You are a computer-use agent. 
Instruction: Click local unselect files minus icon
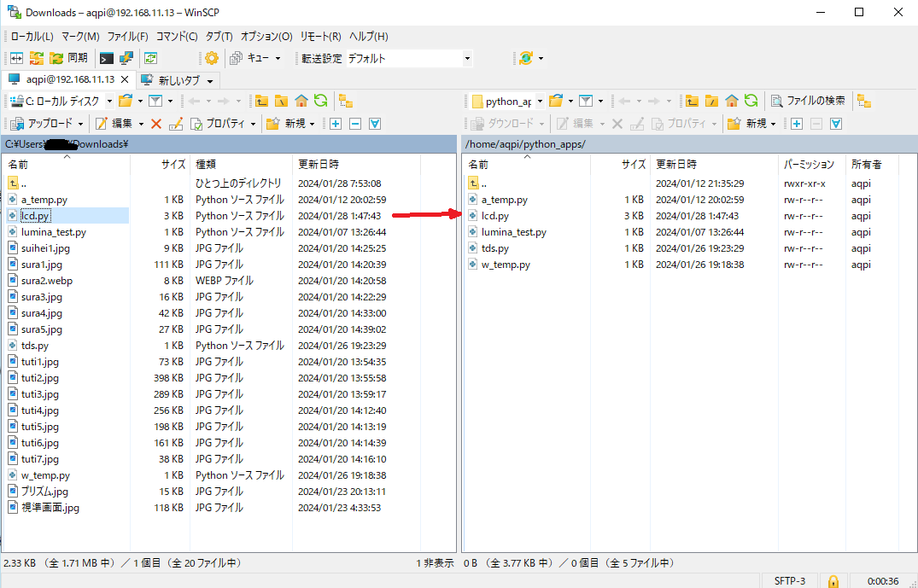[x=354, y=124]
